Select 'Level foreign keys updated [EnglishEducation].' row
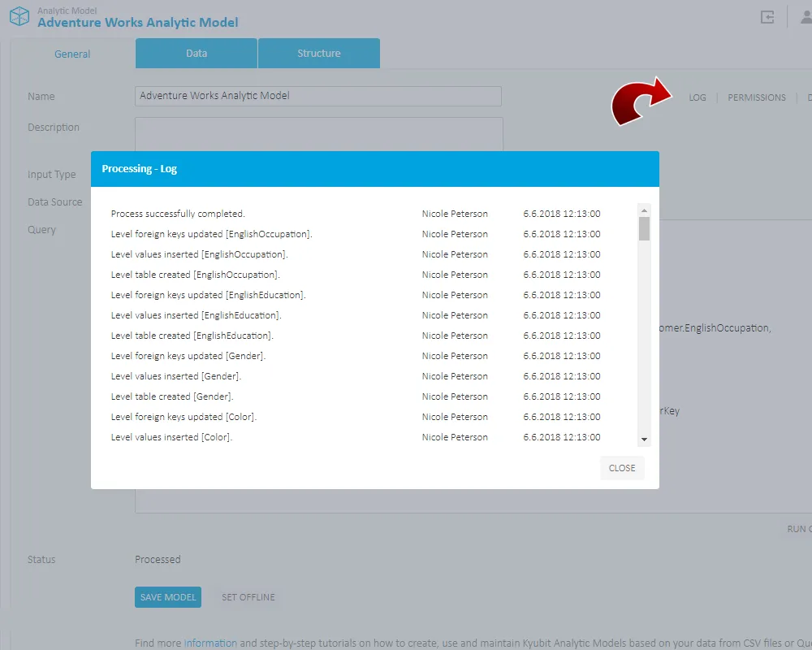812x650 pixels. (x=356, y=295)
